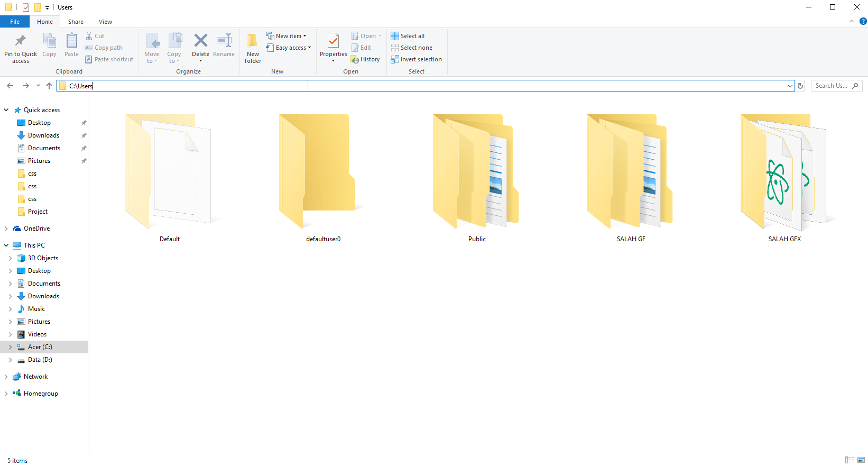Select the SALAH GFX folder
This screenshot has width=868, height=466.
785,178
